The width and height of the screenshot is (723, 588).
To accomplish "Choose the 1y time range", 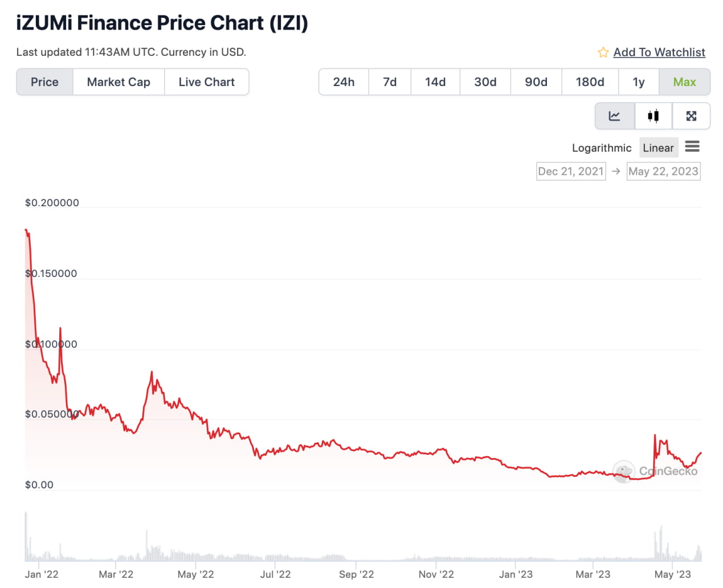I will point(638,82).
